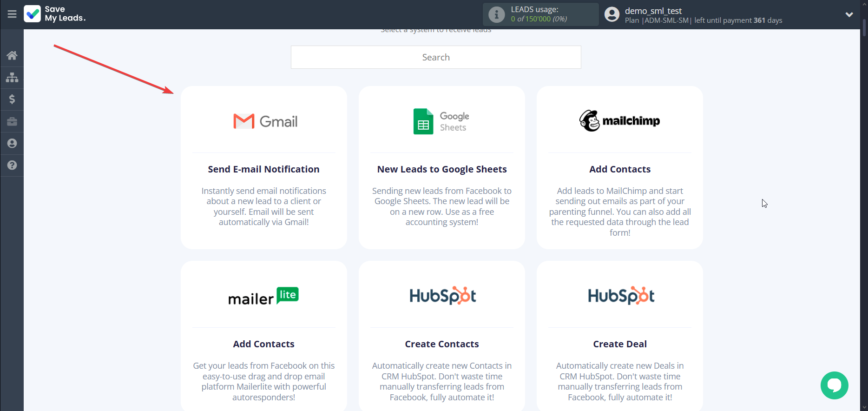Select New Leads to Google Sheets card
This screenshot has height=411, width=868.
pos(441,167)
